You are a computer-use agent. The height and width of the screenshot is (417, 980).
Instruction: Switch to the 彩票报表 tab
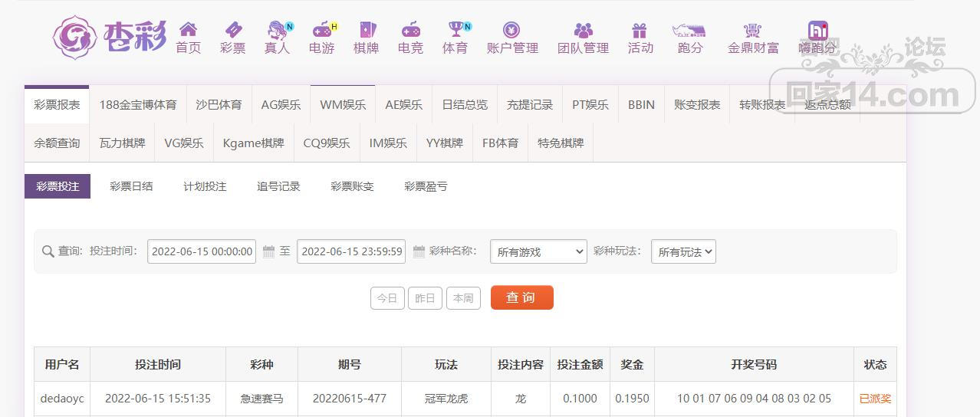(57, 104)
